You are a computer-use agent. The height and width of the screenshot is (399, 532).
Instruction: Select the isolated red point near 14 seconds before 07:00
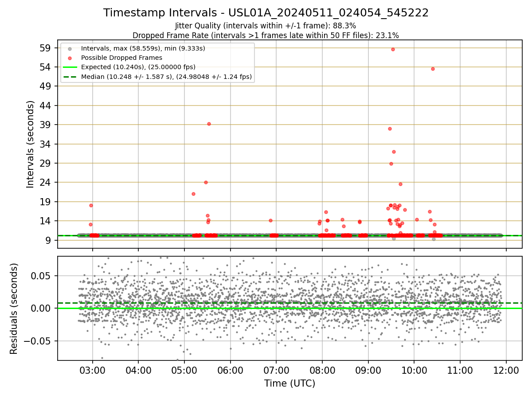point(270,220)
